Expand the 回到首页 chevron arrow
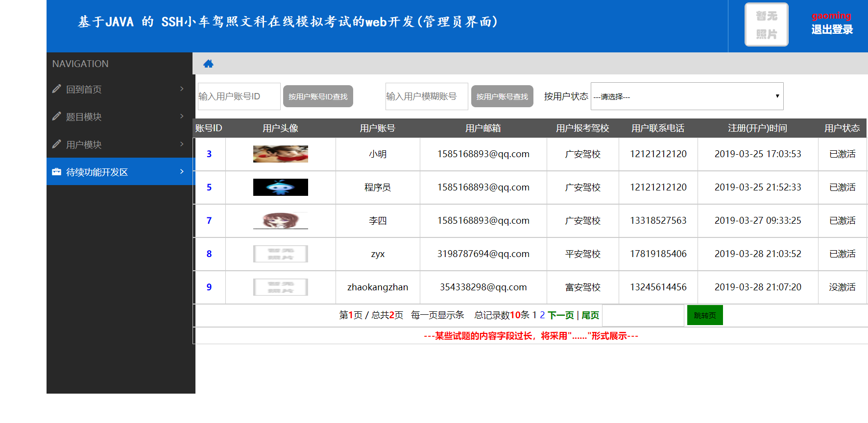This screenshot has width=868, height=423. (182, 89)
